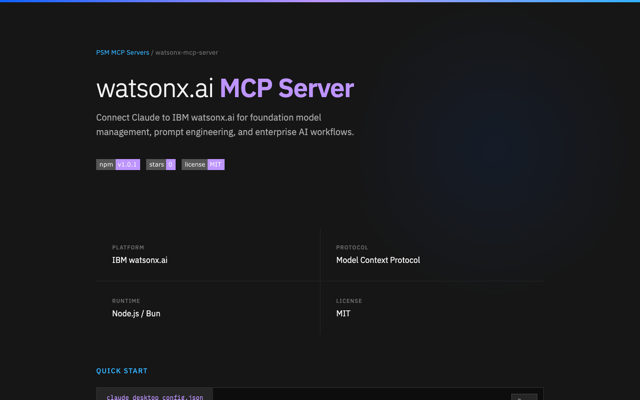The width and height of the screenshot is (640, 400).
Task: Click the QUICK START section heading
Action: (x=122, y=371)
